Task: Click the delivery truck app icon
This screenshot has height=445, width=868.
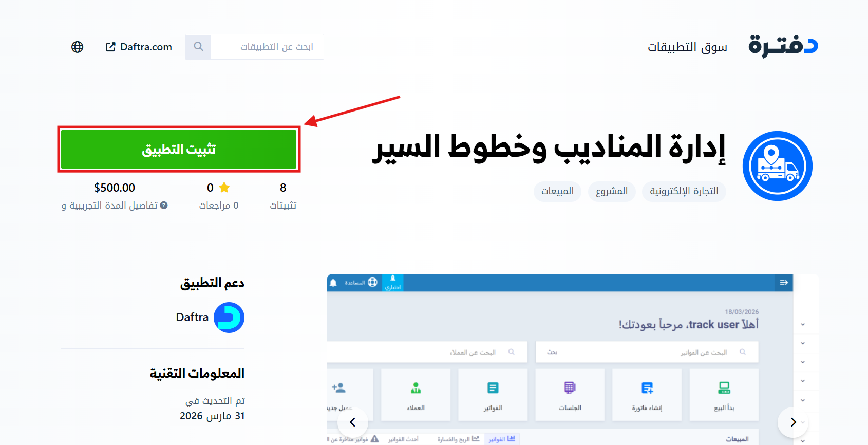Action: pyautogui.click(x=777, y=166)
